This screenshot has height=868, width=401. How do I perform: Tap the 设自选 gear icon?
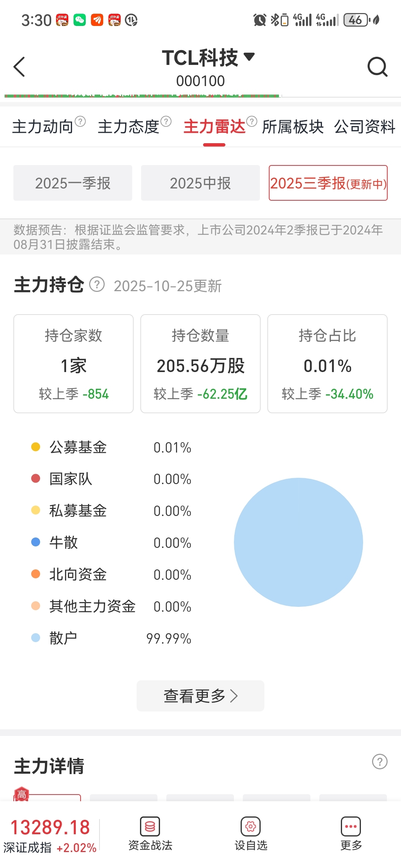click(251, 827)
